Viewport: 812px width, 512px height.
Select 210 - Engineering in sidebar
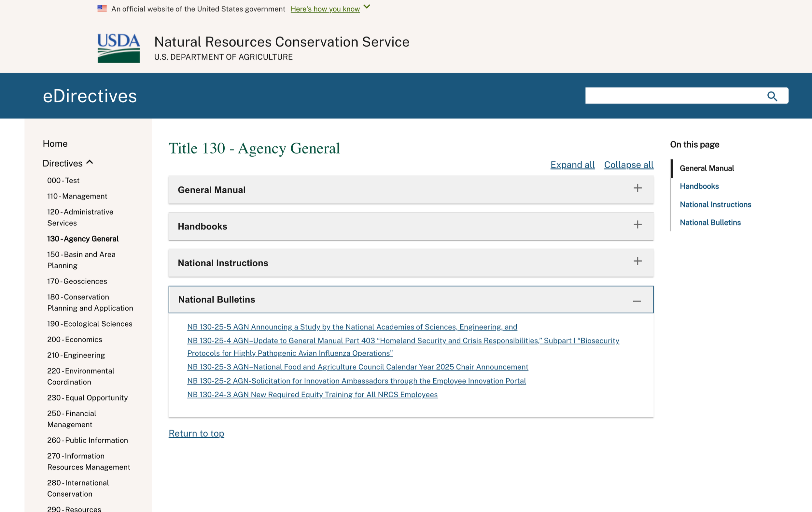tap(76, 355)
